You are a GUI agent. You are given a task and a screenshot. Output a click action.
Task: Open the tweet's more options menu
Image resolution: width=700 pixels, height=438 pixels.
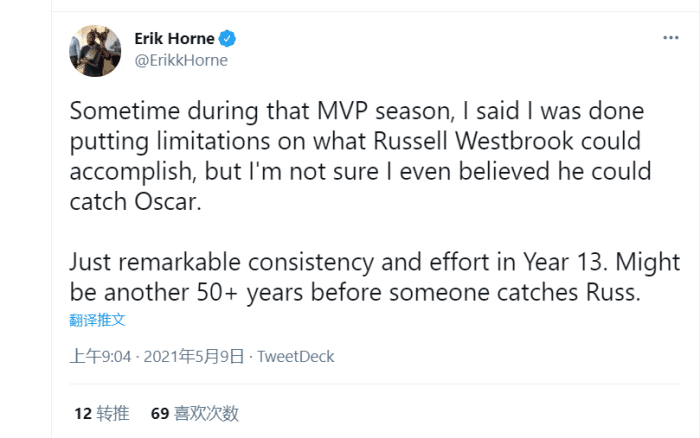point(671,37)
